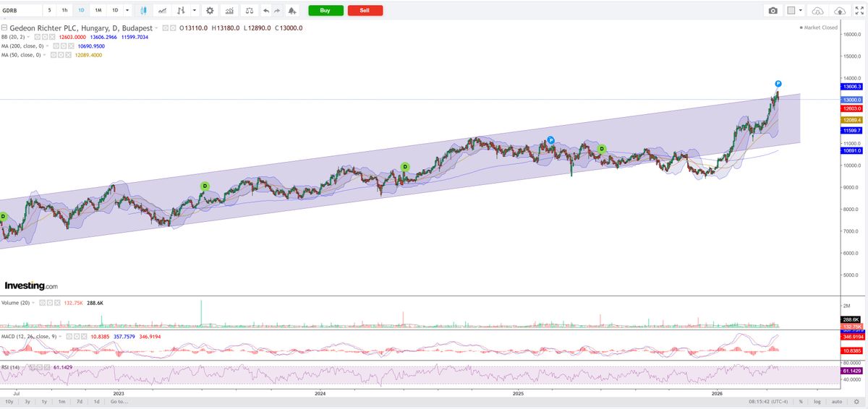Image resolution: width=868 pixels, height=409 pixels.
Task: Toggle log scale on price axis
Action: pyautogui.click(x=817, y=401)
